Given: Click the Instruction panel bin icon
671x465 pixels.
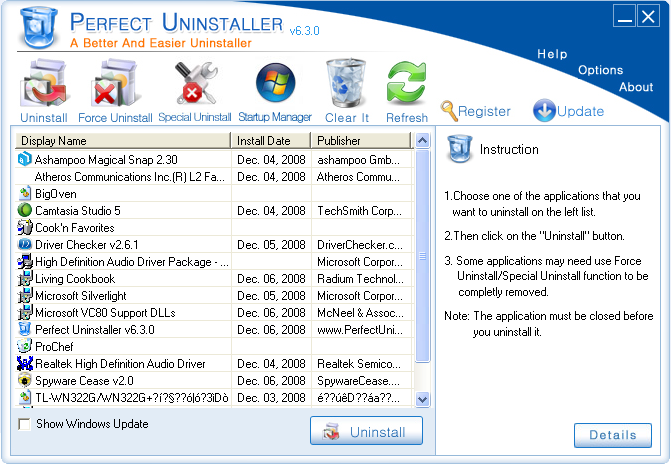Looking at the screenshot, I should point(460,149).
